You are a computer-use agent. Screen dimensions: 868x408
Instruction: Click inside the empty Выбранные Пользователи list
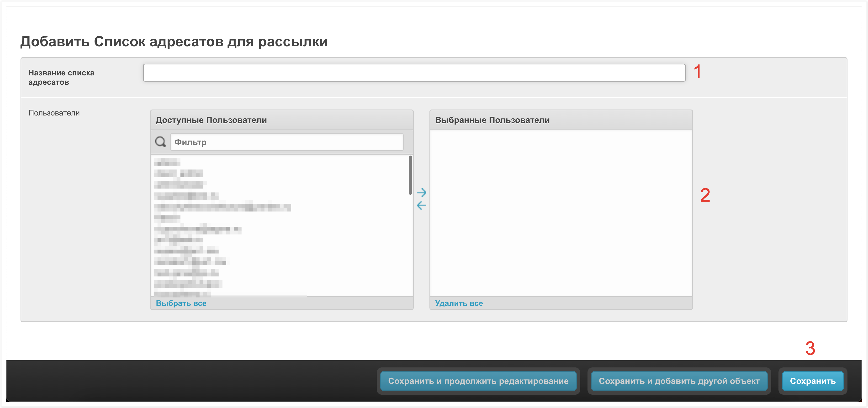click(561, 212)
